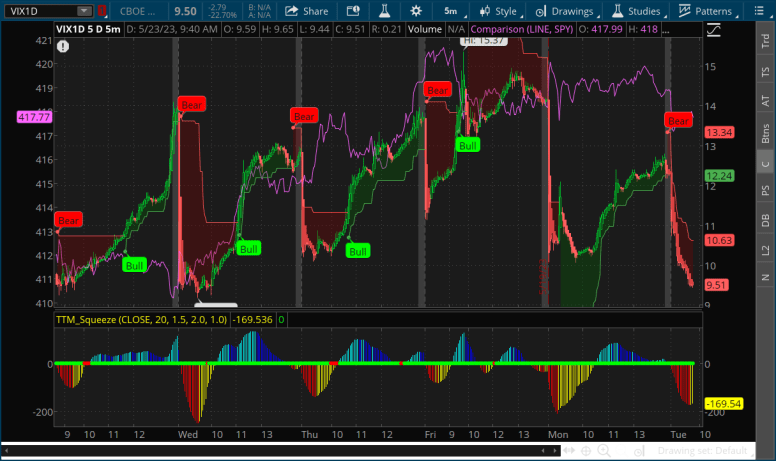Click the ellipsis ending the chart header line
This screenshot has height=461, width=776.
pyautogui.click(x=665, y=31)
